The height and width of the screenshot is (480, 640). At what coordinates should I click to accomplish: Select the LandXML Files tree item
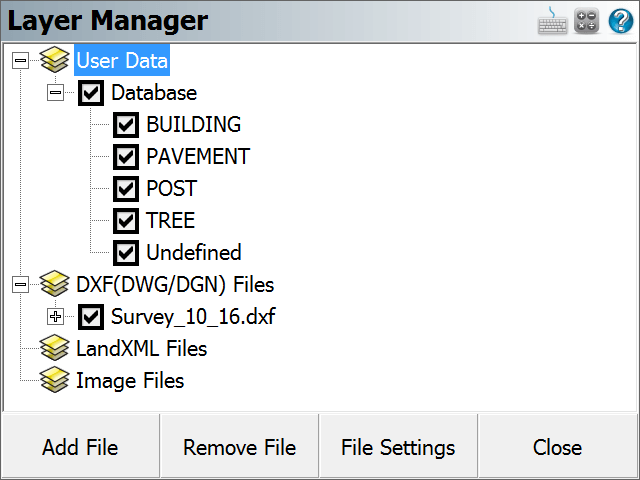point(142,349)
